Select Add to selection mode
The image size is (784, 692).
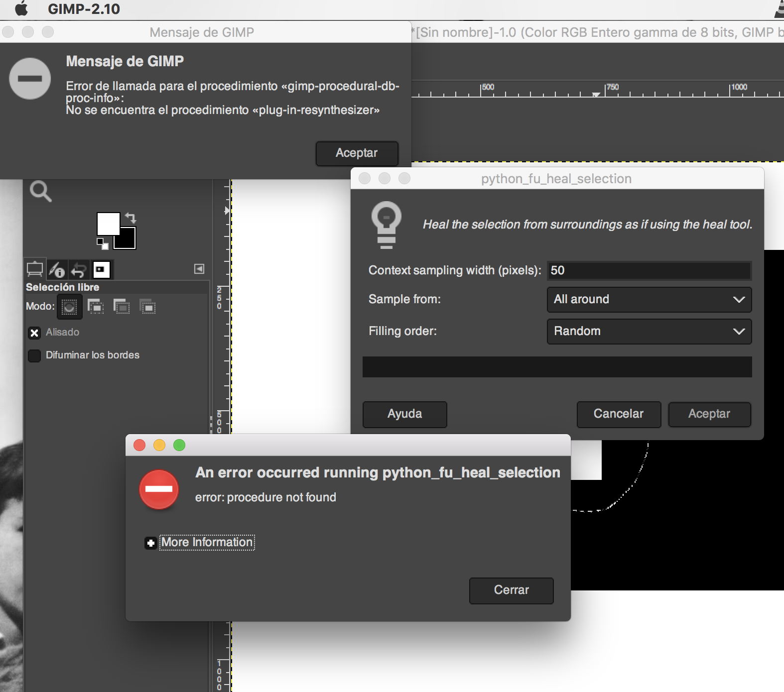[x=96, y=306]
